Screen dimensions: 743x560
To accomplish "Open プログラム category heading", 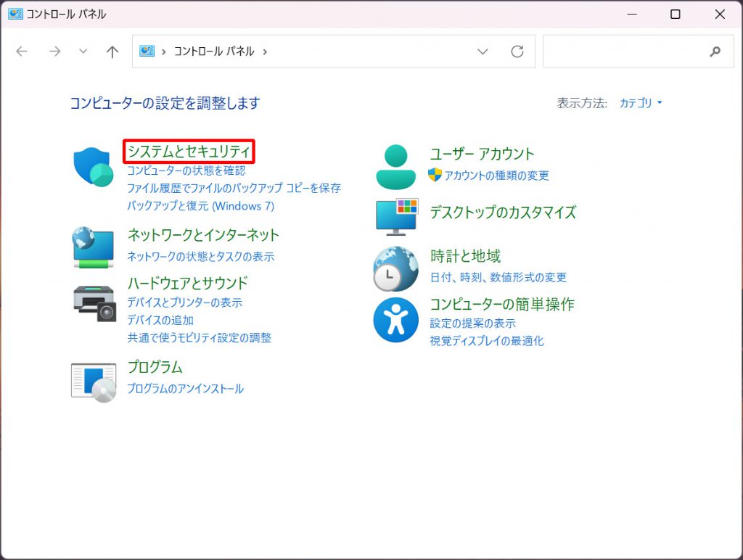I will pyautogui.click(x=155, y=367).
